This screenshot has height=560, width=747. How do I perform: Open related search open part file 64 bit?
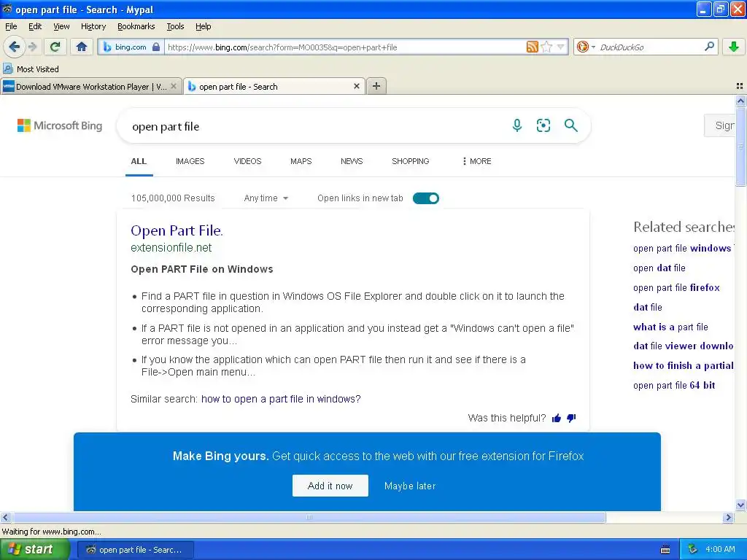point(674,385)
